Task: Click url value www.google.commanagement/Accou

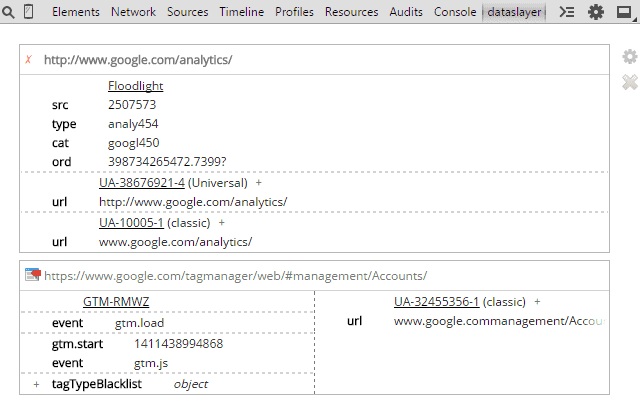Action: coord(499,321)
